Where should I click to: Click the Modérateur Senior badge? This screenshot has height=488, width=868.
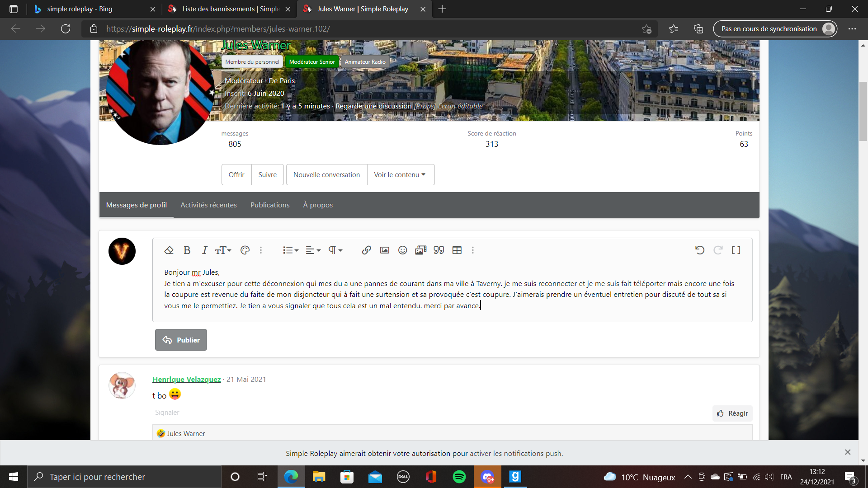point(312,62)
